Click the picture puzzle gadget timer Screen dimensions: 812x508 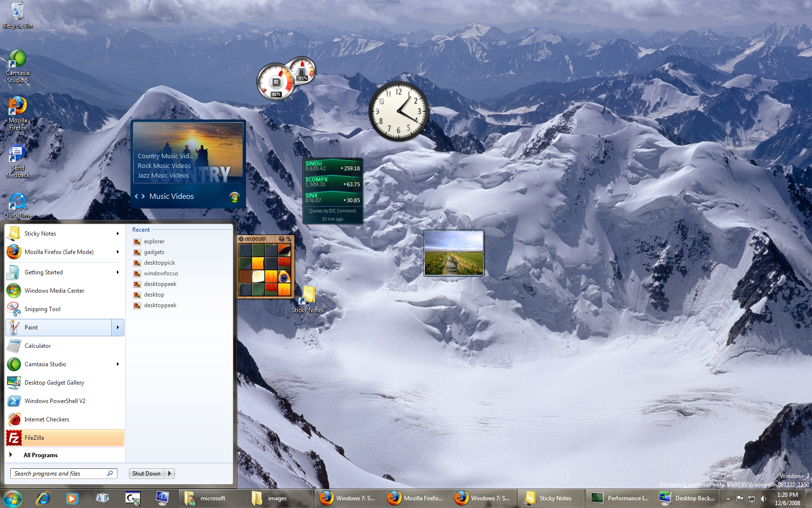(255, 239)
